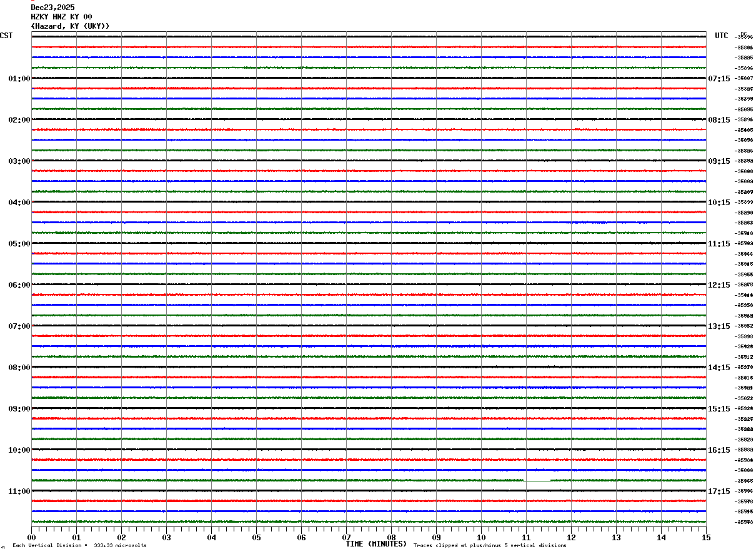Select the 11:00 CST time label
The height and width of the screenshot is (554, 756).
(19, 491)
